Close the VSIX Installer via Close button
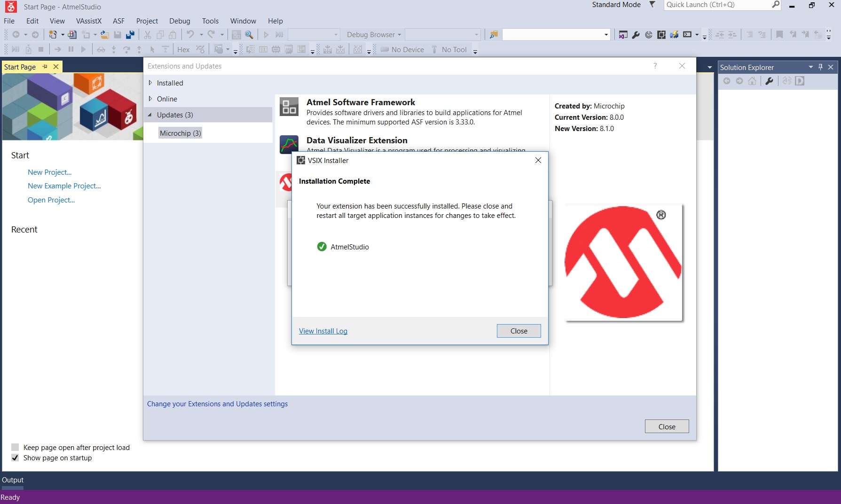The image size is (841, 504). pos(519,331)
